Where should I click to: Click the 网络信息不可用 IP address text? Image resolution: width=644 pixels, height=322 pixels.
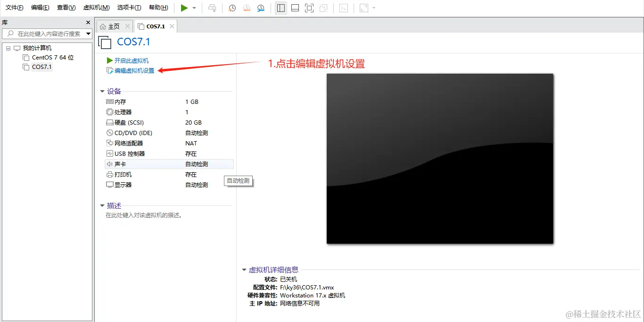[x=300, y=304]
